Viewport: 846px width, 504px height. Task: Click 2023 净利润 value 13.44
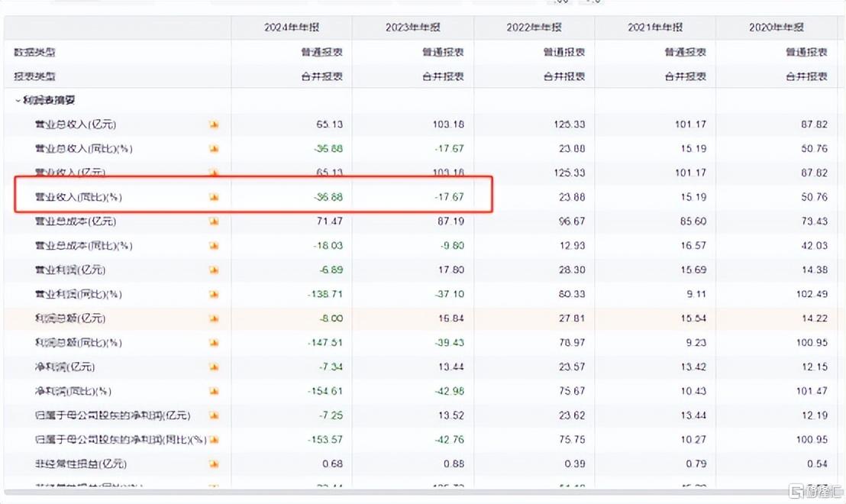451,367
